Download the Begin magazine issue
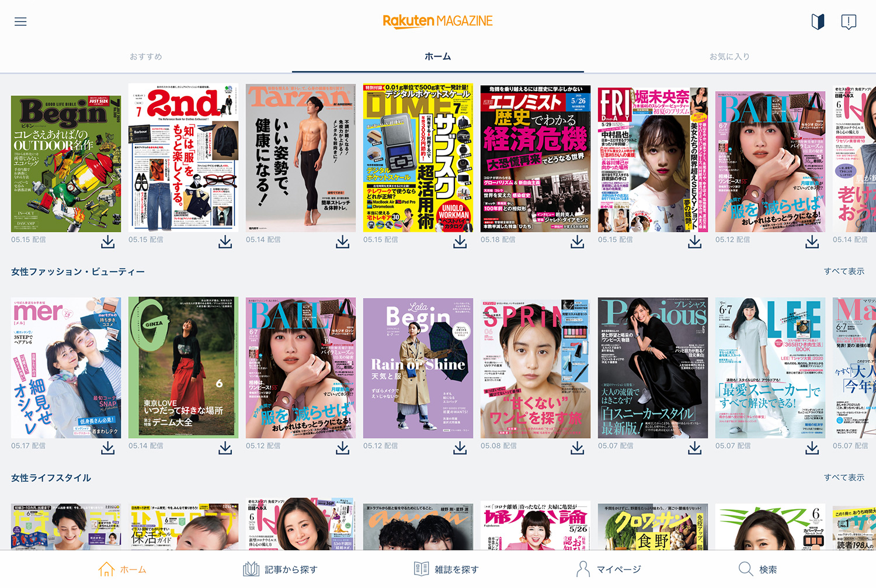Viewport: 876px width, 588px height. tap(108, 242)
